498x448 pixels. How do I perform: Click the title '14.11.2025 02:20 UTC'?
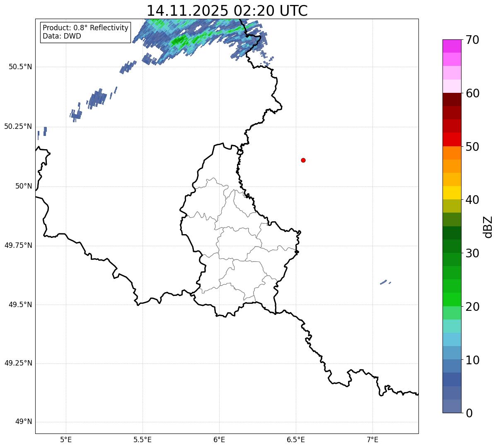tap(227, 10)
